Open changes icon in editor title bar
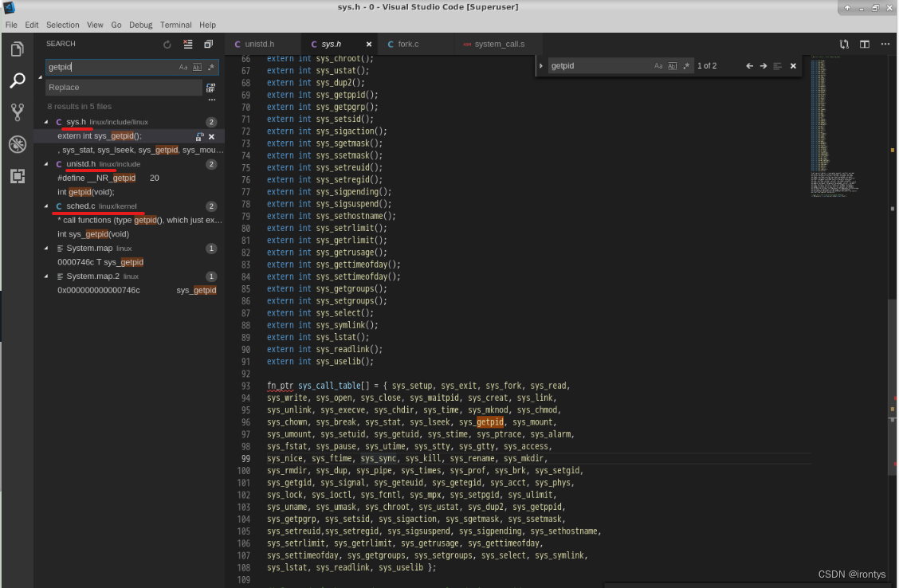Viewport: 899px width, 588px height. pos(844,44)
